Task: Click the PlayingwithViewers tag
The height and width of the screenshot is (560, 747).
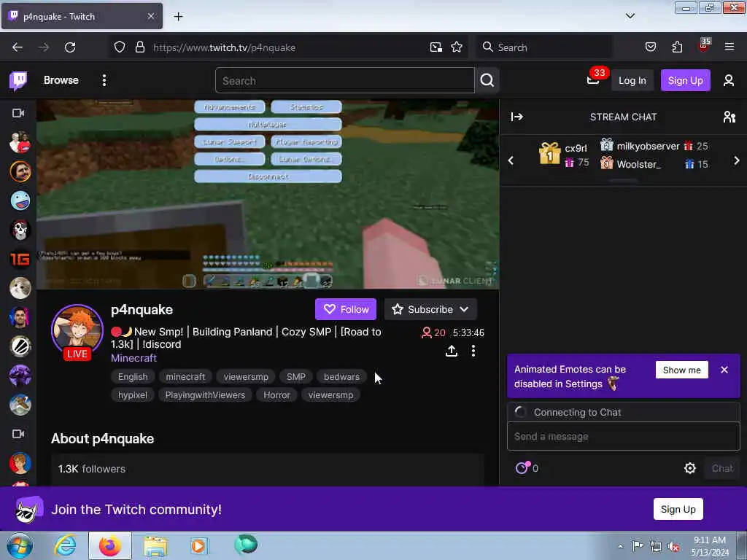Action: click(205, 394)
